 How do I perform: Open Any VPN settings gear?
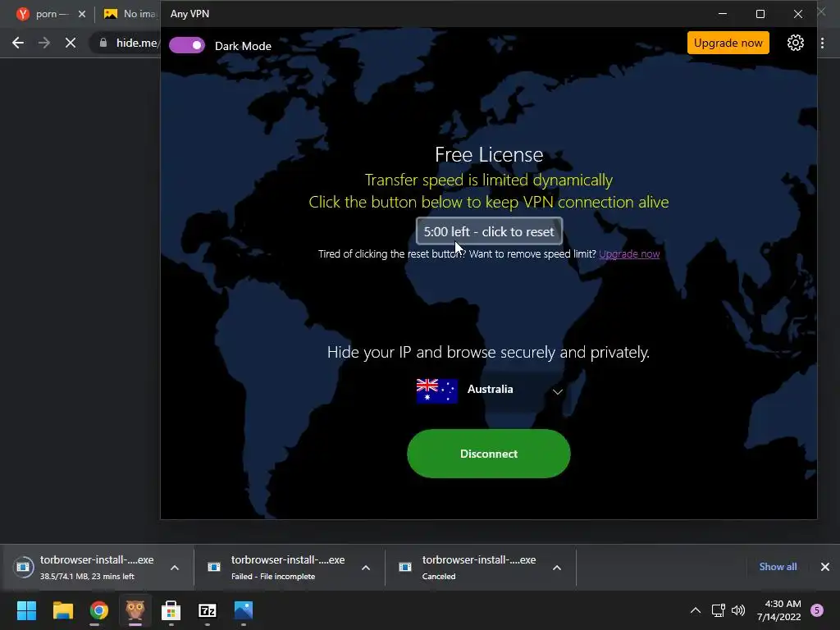(795, 43)
